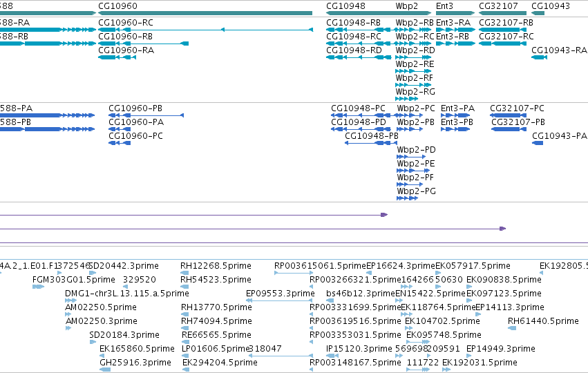Select EST GH25916.3prime

click(135, 363)
